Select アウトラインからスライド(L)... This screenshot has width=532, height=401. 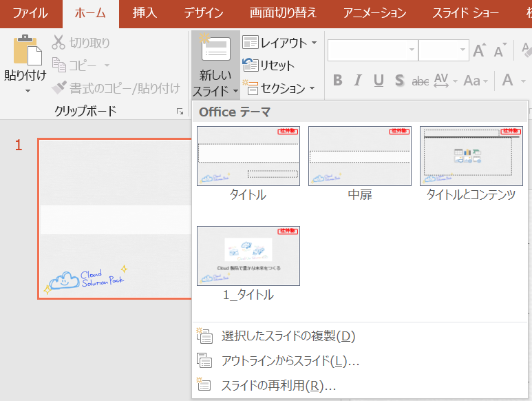click(360, 360)
